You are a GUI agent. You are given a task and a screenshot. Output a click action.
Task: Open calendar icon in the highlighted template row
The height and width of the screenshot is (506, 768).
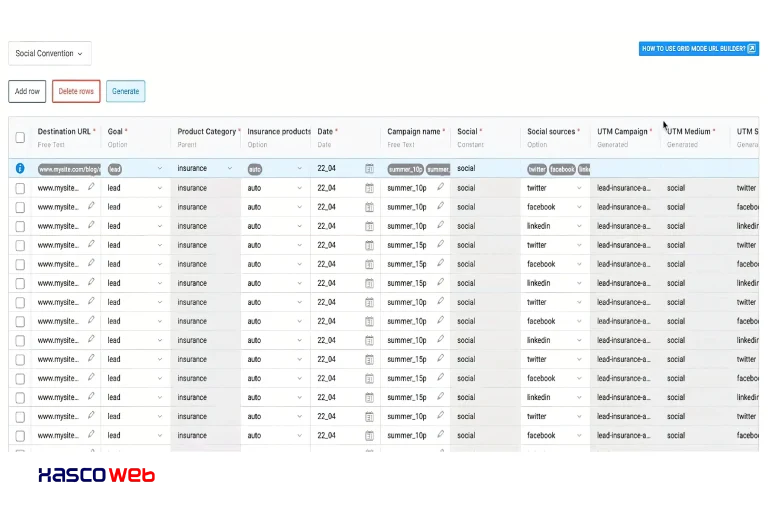(369, 169)
